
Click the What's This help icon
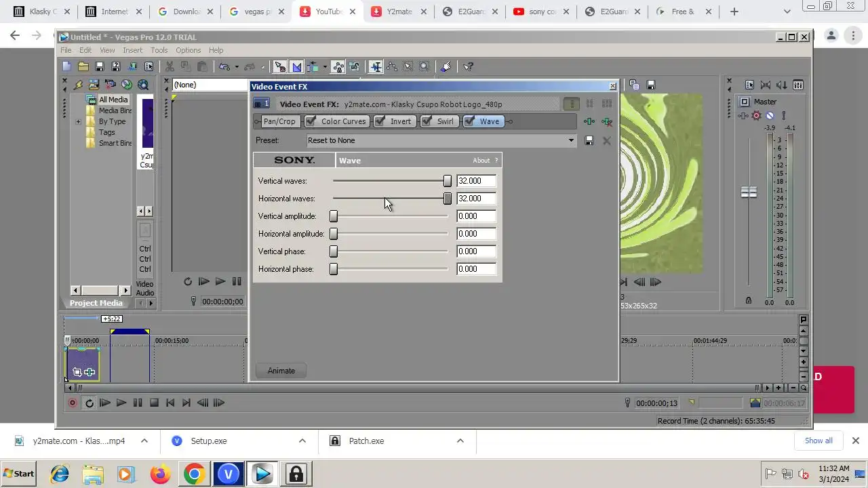point(468,66)
